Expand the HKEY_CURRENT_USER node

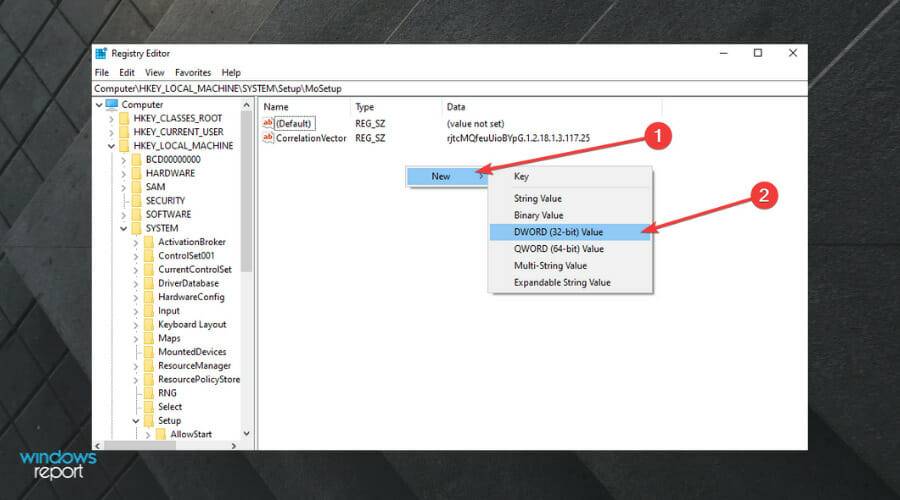click(x=111, y=133)
